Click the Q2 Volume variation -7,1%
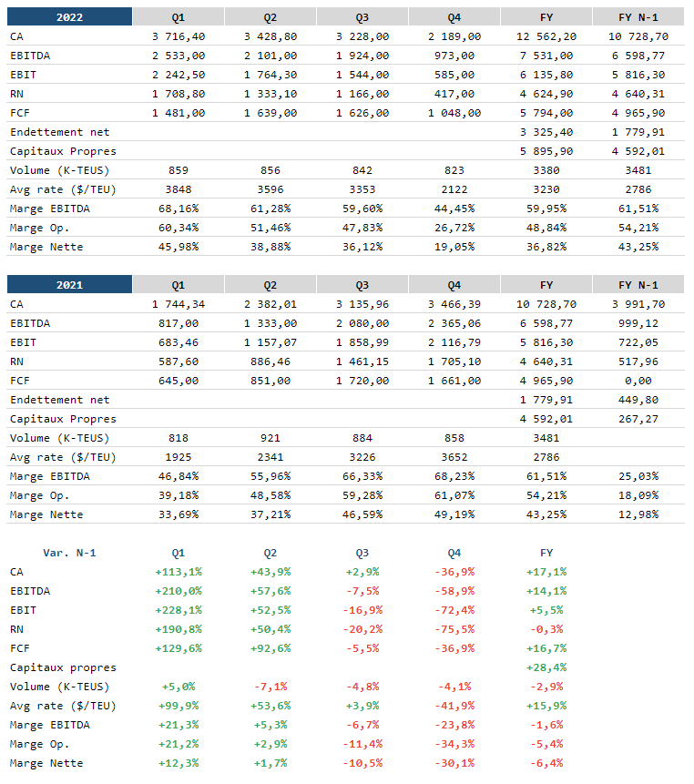 270,687
